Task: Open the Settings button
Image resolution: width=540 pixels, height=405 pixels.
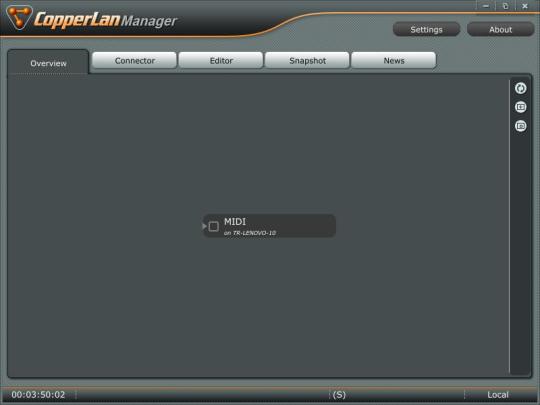Action: [x=426, y=30]
